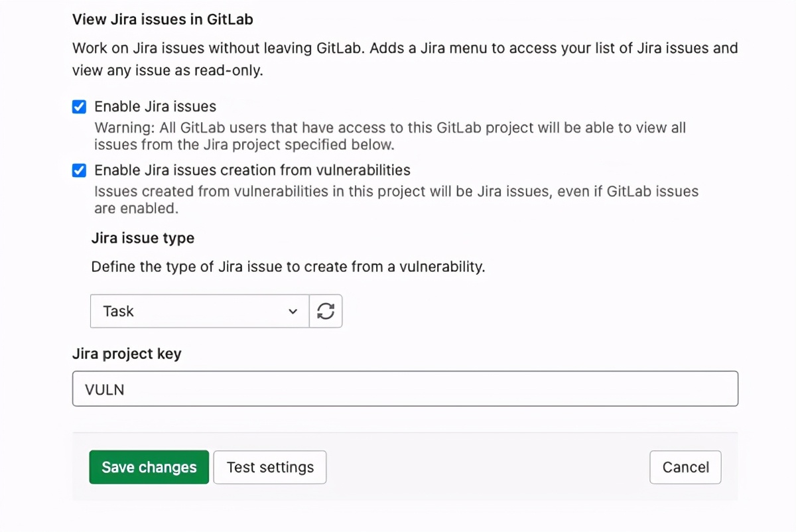Click the View Jira issues in GitLab title

pyautogui.click(x=163, y=19)
